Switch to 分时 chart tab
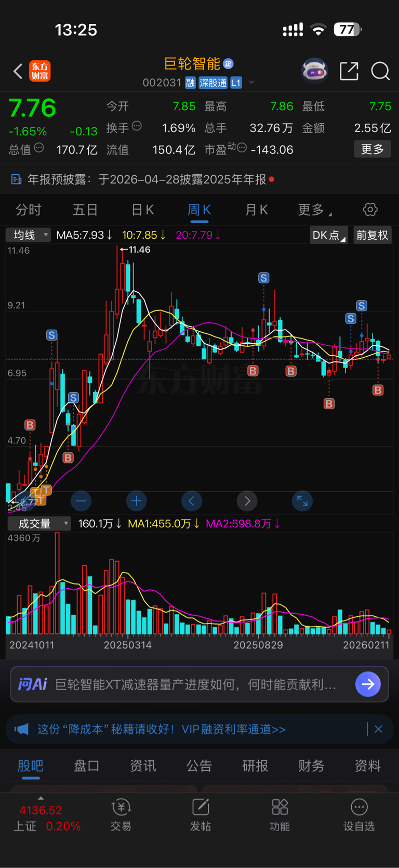Viewport: 399px width, 868px height. point(29,210)
